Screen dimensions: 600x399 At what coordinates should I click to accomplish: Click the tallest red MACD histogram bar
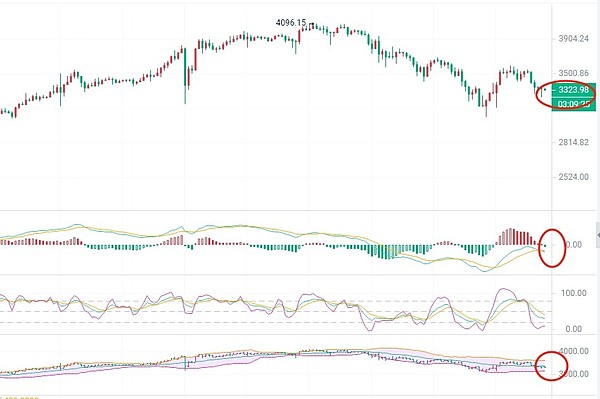pos(510,236)
